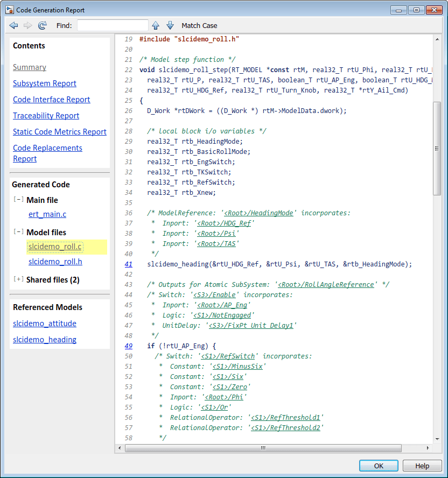Focus the Find text field

point(113,25)
